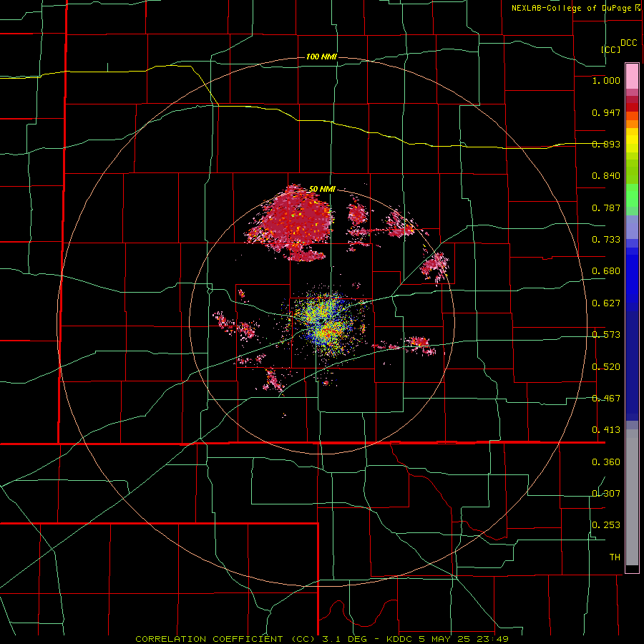Select the 100 NMI range ring label

click(x=321, y=57)
